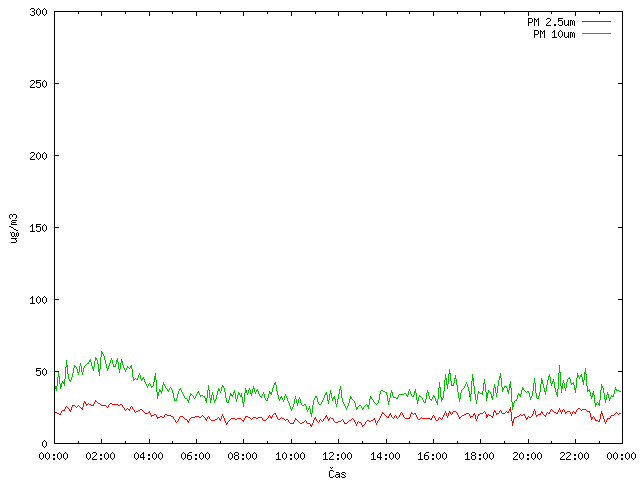
Task: Click the 22:00 time axis label
Action: [x=574, y=456]
